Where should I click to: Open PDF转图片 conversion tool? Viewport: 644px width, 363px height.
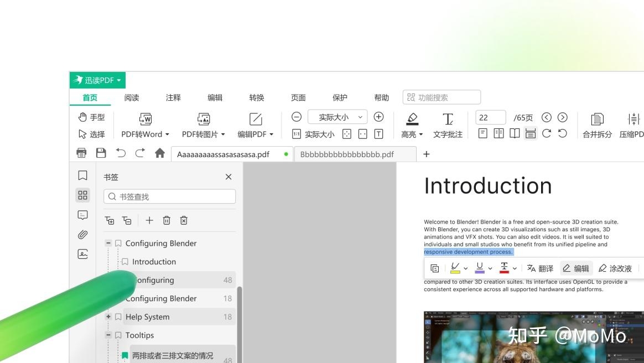[203, 125]
